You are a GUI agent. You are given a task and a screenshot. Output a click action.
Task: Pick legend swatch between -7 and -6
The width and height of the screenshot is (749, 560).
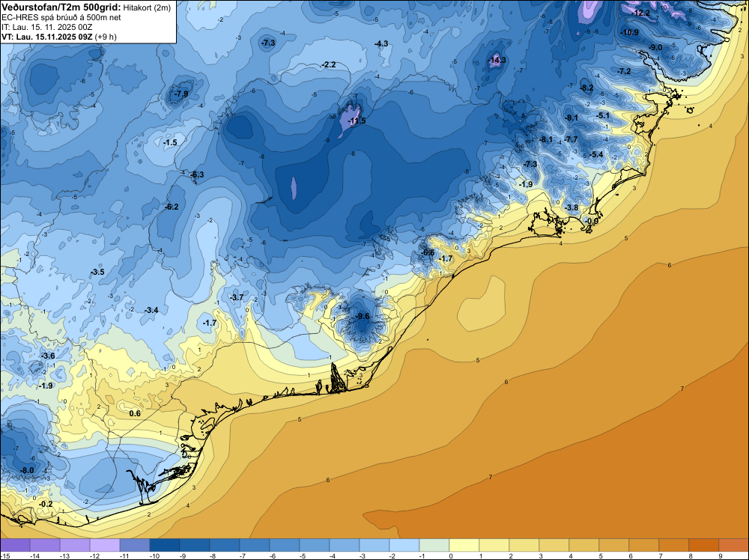click(x=255, y=545)
